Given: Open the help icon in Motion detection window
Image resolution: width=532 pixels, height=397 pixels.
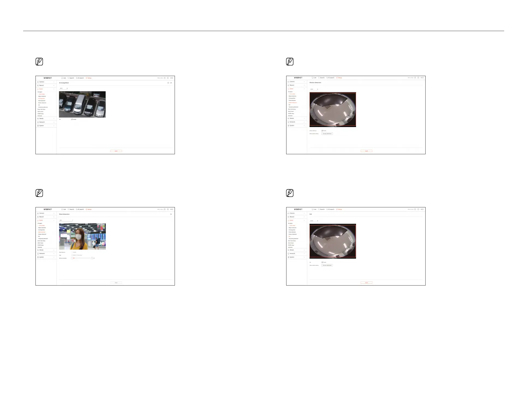Looking at the screenshot, I should click(x=418, y=78).
